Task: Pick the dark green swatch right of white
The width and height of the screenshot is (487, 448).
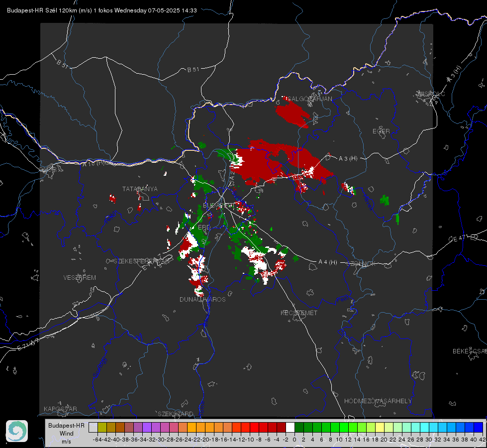Action: click(x=299, y=428)
